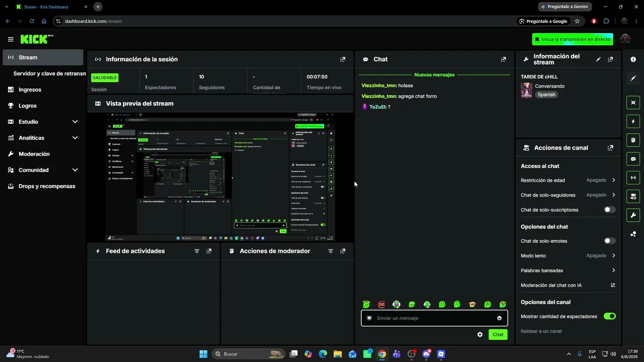Viewport: 644px width, 362px height.
Task: Click the Nuevos mensajes divider label
Action: pyautogui.click(x=434, y=75)
